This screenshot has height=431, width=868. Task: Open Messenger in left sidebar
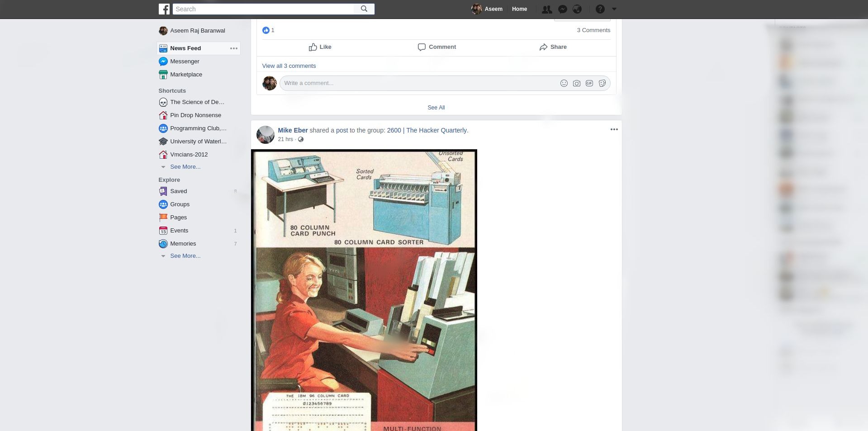[x=185, y=62]
